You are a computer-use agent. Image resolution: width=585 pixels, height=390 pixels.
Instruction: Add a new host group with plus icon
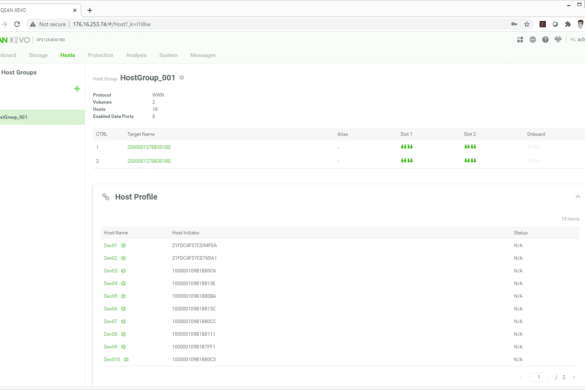tap(77, 89)
